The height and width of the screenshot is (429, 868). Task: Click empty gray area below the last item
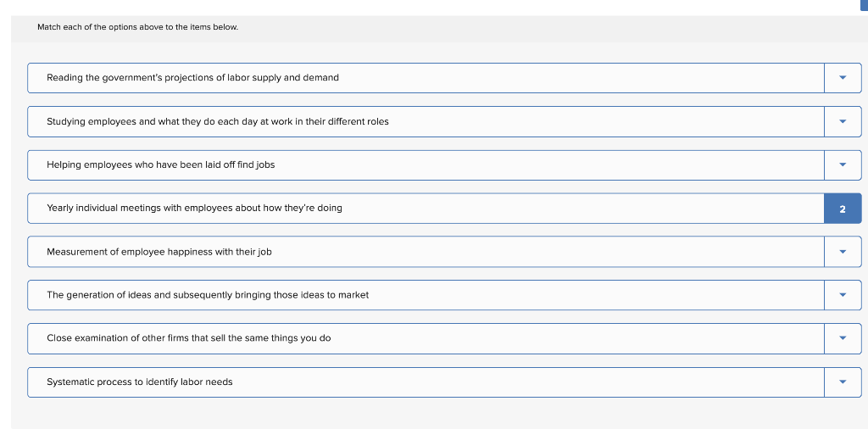click(x=424, y=414)
